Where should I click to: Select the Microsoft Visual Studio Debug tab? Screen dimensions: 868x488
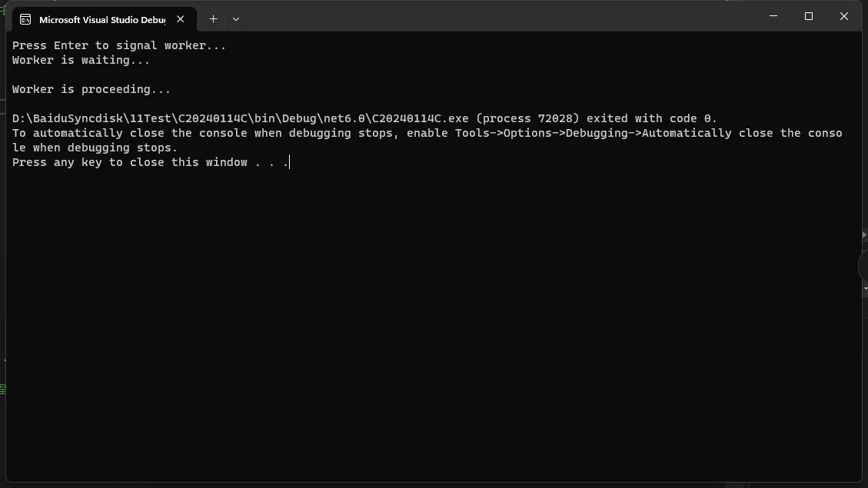pos(104,19)
